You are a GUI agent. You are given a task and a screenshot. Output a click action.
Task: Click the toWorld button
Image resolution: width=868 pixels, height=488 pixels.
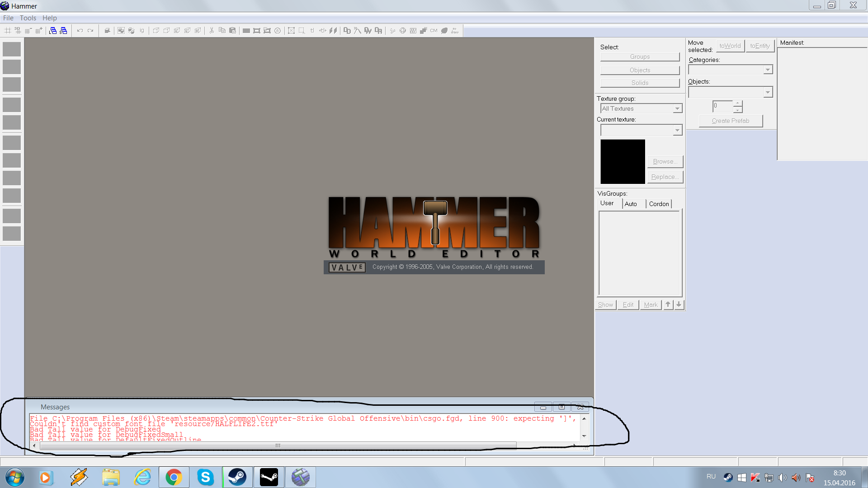pos(730,46)
